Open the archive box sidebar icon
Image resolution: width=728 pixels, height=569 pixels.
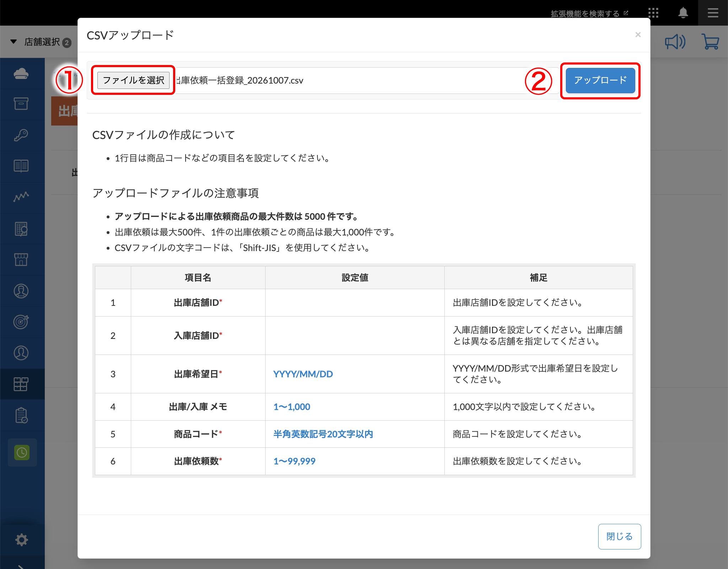point(21,104)
